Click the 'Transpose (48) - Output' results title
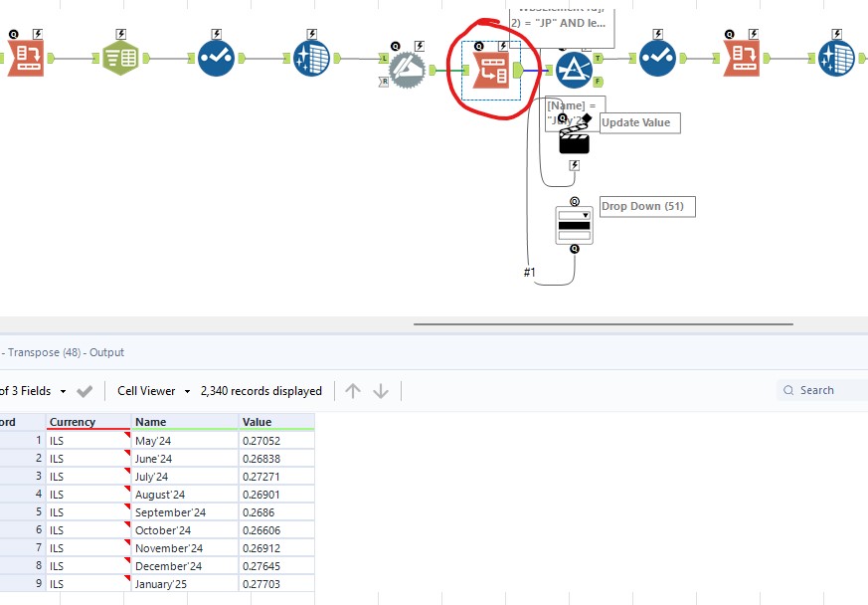The image size is (868, 605). 66,352
